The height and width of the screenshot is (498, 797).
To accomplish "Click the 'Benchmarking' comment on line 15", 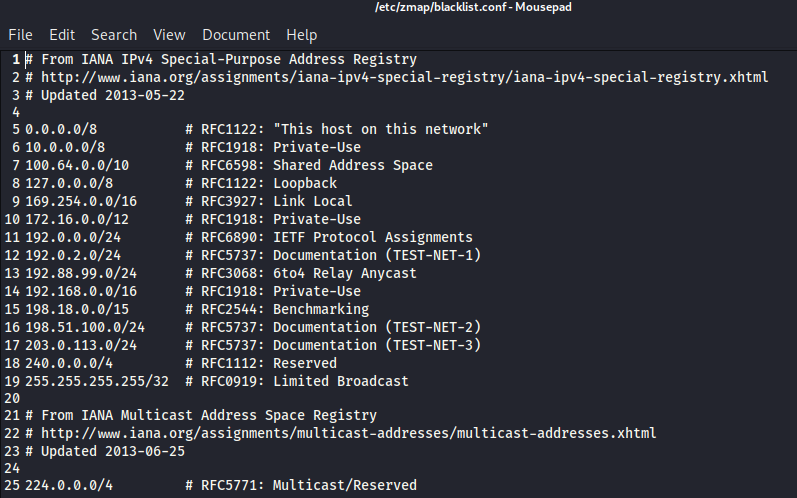I will pyautogui.click(x=321, y=309).
